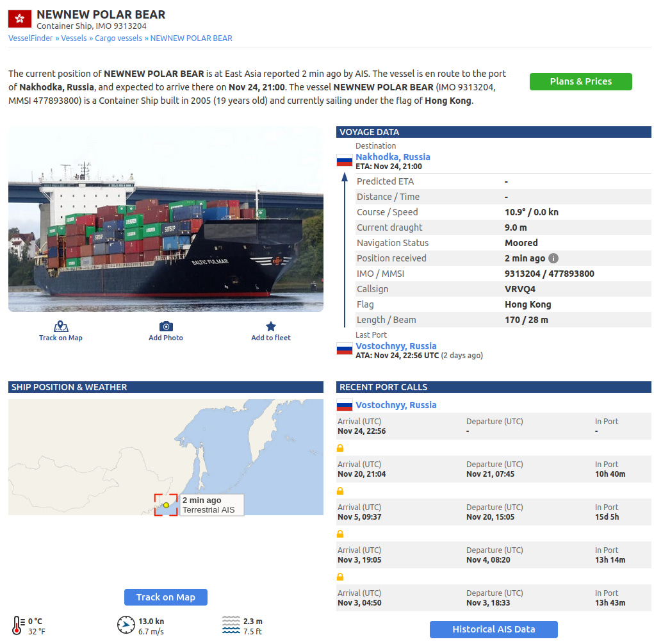Click the '0 °C' temperature value
Screen dimensions: 654x644
click(35, 622)
